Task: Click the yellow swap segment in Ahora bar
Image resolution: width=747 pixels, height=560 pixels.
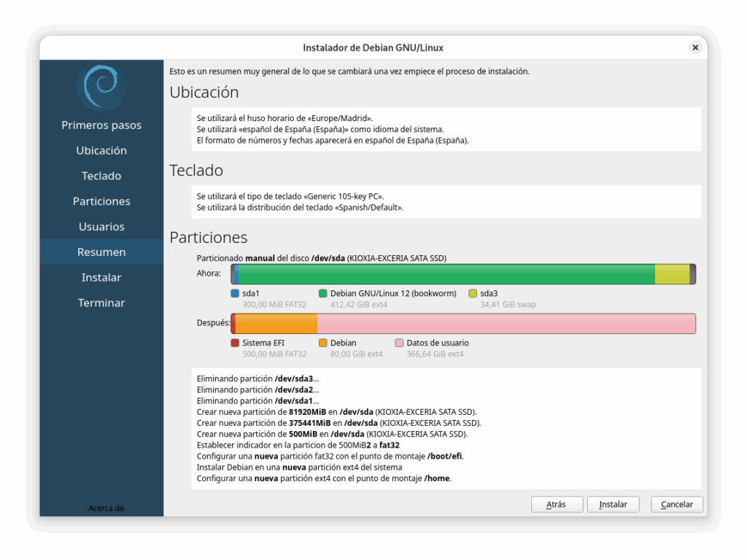Action: pyautogui.click(x=672, y=274)
